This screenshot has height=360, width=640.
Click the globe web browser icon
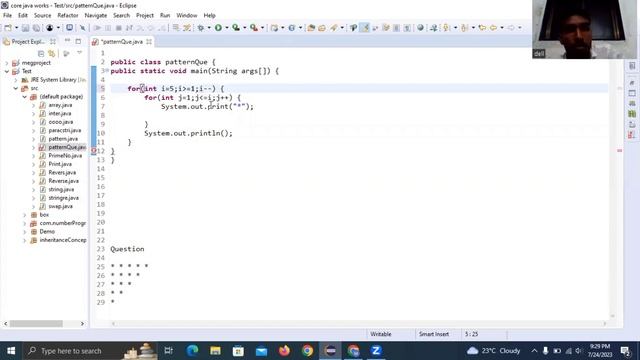pos(420,28)
